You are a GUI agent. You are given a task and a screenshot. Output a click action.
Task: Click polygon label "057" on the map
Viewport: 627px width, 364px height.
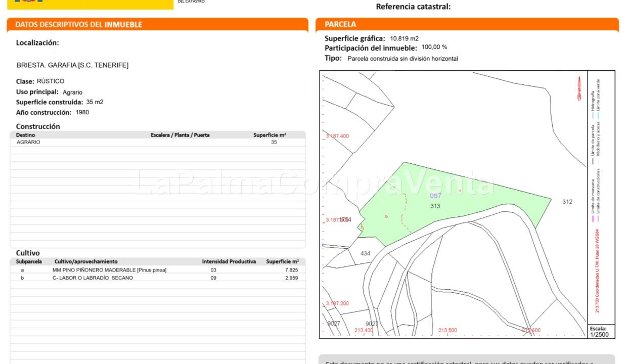click(435, 196)
